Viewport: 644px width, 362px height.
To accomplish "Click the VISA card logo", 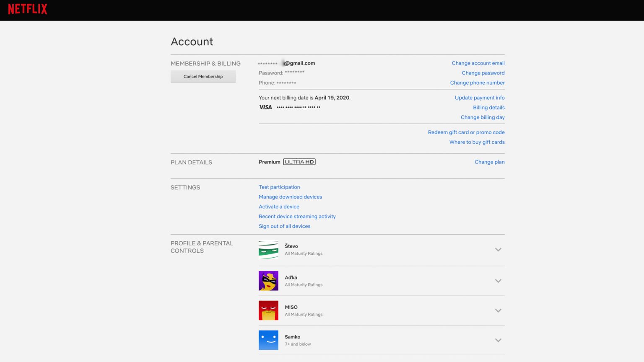I will click(x=265, y=107).
